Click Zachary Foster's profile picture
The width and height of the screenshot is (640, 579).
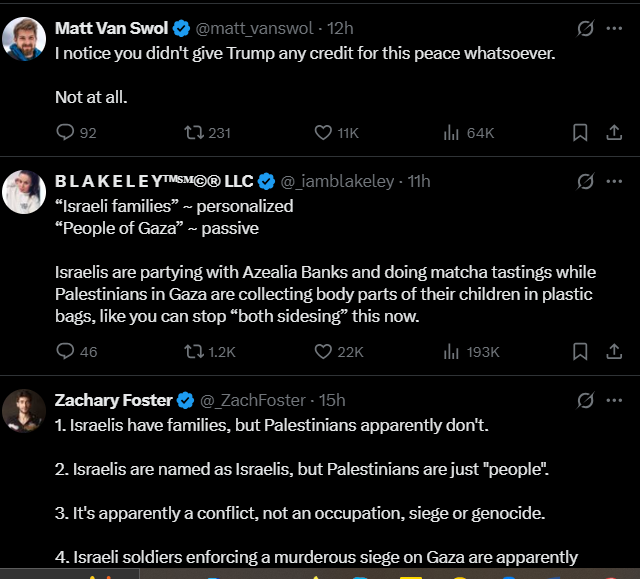24,411
